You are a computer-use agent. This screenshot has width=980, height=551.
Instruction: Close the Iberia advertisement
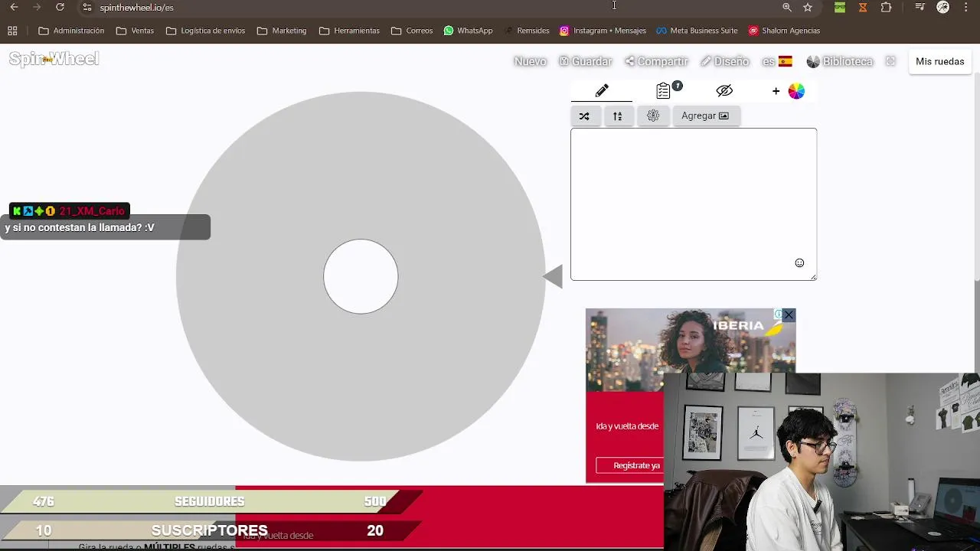(x=789, y=315)
